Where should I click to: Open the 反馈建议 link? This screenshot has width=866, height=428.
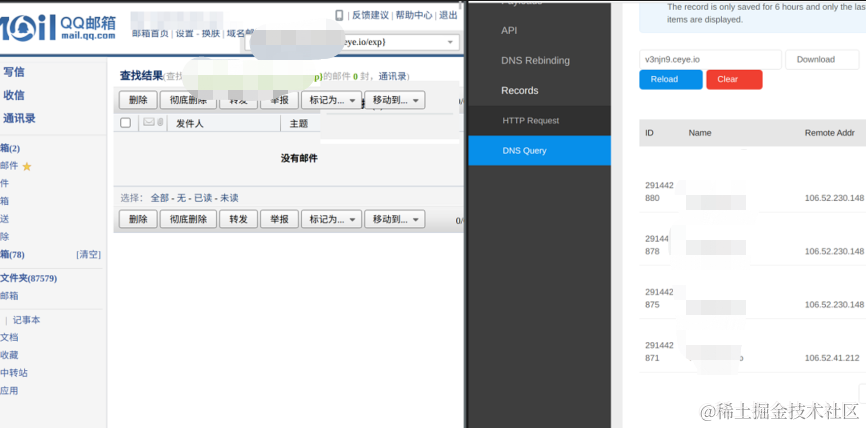371,15
